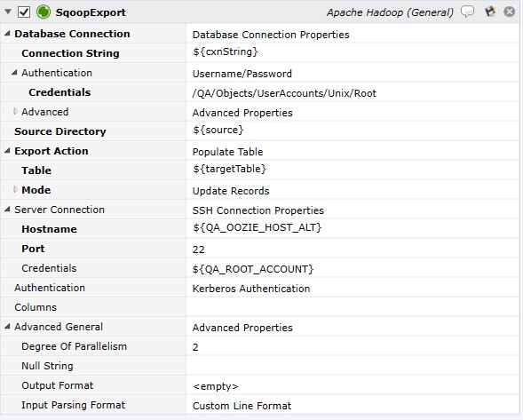Image resolution: width=523 pixels, height=420 pixels.
Task: Open the comment speech bubble icon
Action: [467, 12]
